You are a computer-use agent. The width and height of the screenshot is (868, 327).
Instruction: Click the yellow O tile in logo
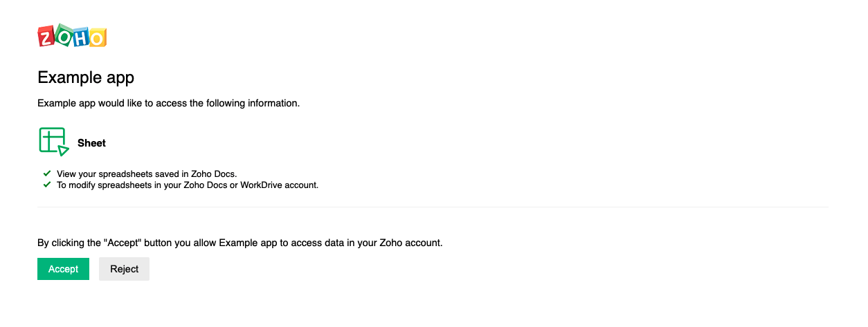(x=98, y=38)
